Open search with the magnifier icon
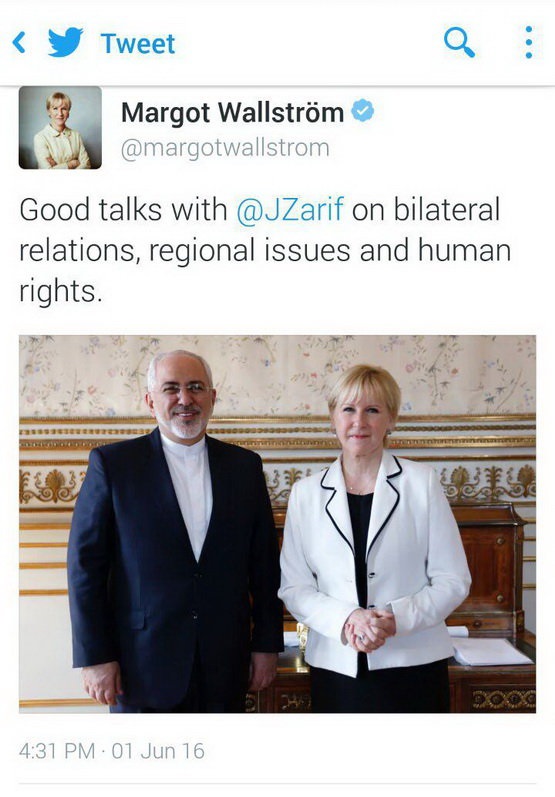Screen dimensions: 555x797 click(459, 42)
